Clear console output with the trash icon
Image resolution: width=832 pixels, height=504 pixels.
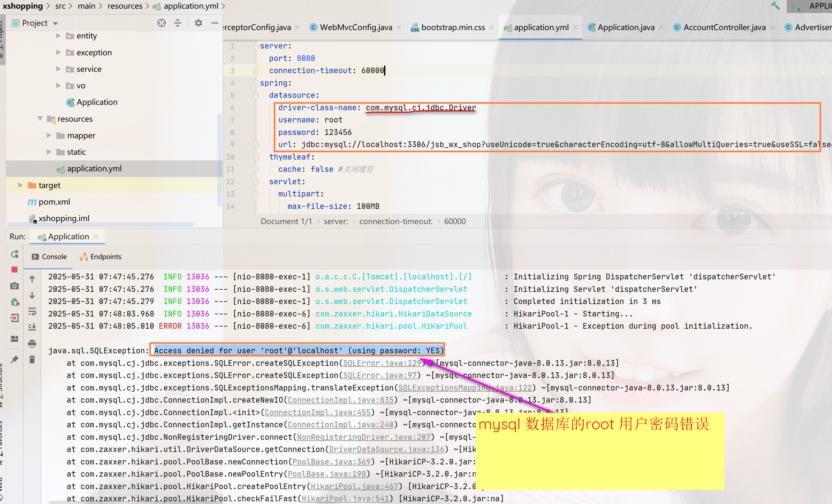coord(32,360)
